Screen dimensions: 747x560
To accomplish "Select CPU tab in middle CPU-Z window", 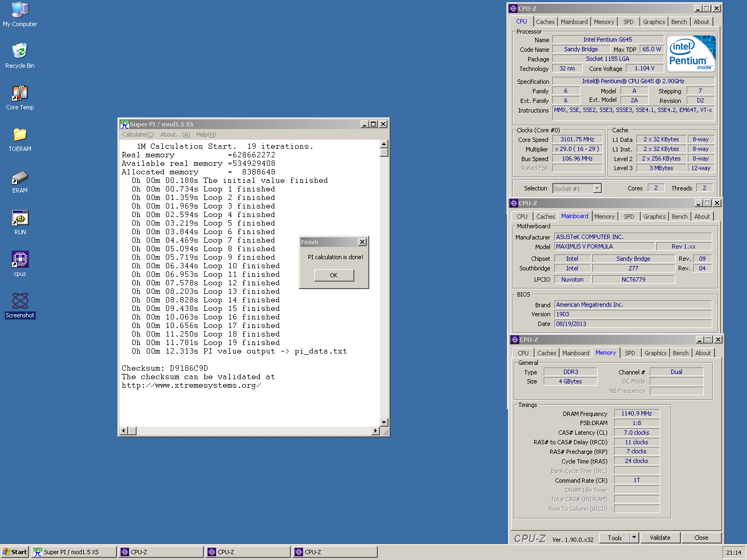I will coord(522,217).
